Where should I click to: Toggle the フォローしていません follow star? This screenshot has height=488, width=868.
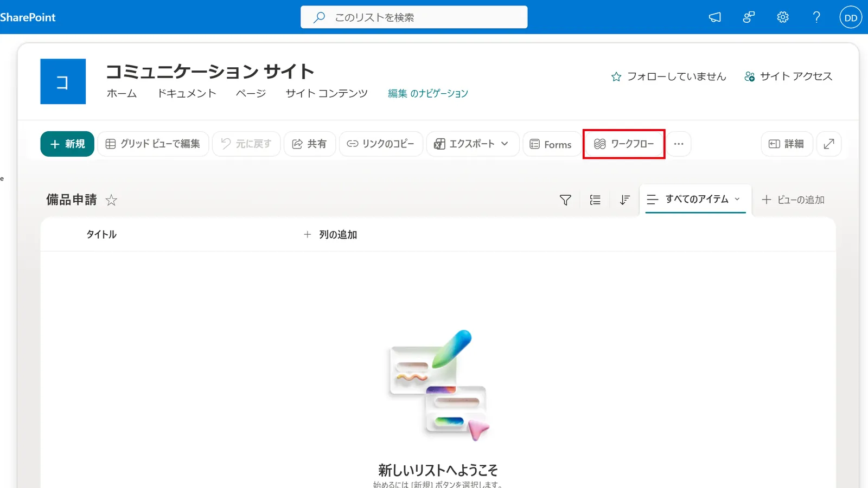pyautogui.click(x=616, y=76)
